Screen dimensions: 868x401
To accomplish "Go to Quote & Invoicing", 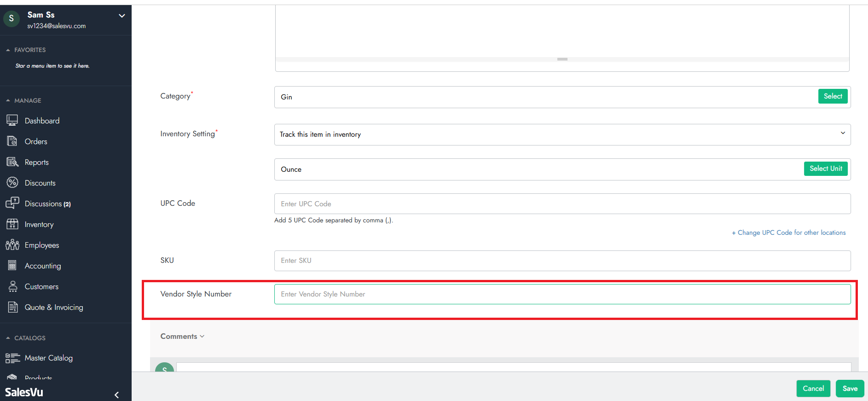I will tap(53, 307).
